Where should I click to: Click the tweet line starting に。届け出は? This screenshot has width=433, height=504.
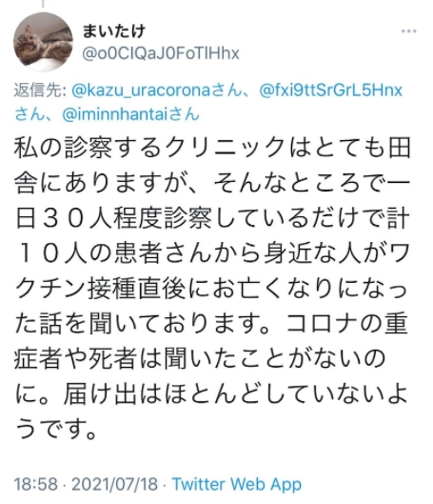[212, 393]
